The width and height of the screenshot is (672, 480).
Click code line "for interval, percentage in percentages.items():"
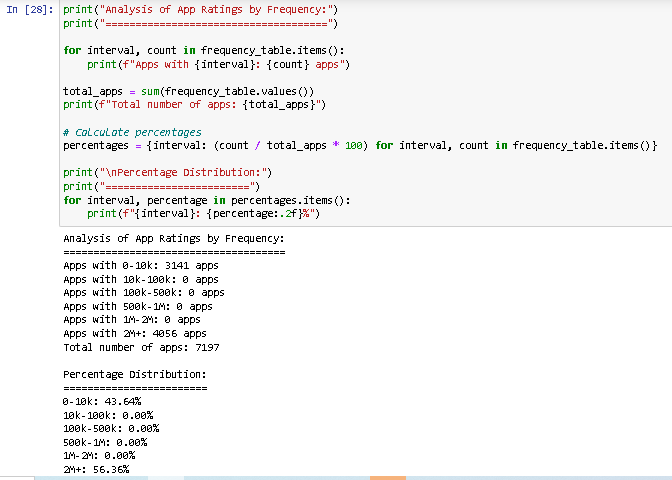207,200
